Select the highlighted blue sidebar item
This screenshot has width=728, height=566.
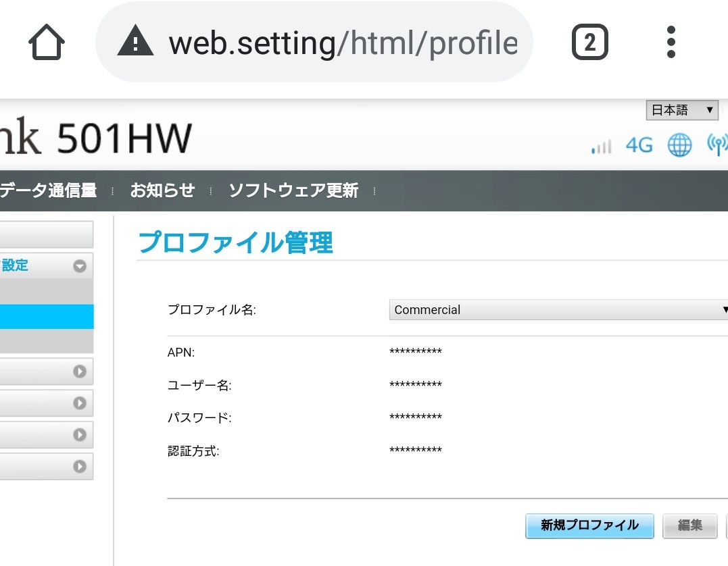click(46, 317)
